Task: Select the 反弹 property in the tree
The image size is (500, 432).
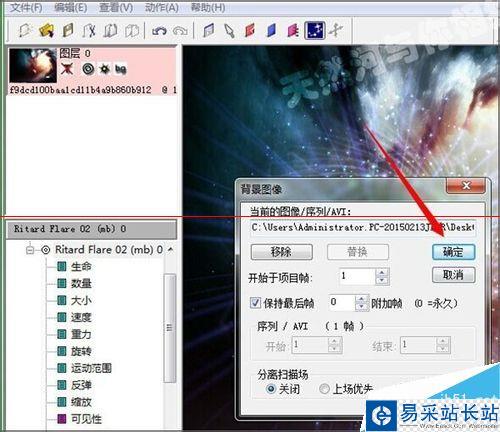Action: (81, 385)
